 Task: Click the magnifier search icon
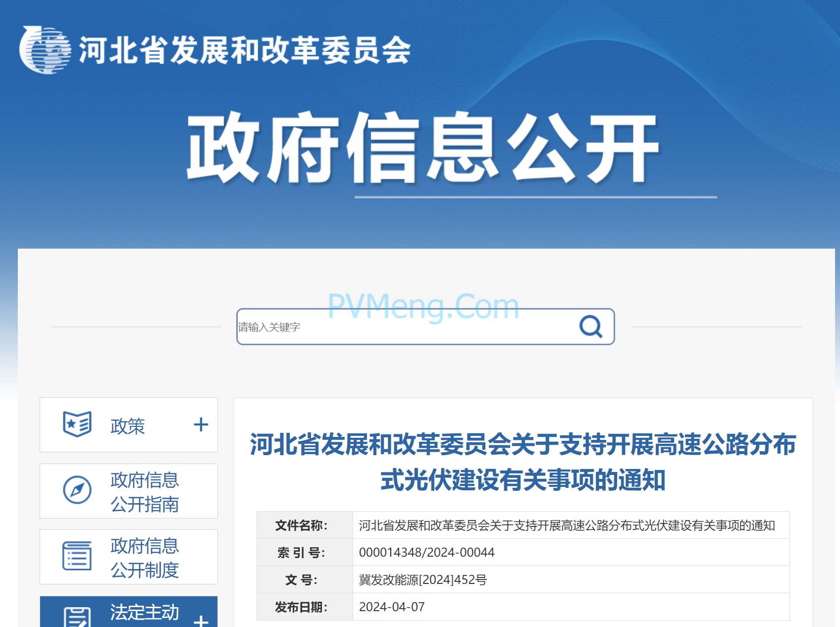(590, 327)
